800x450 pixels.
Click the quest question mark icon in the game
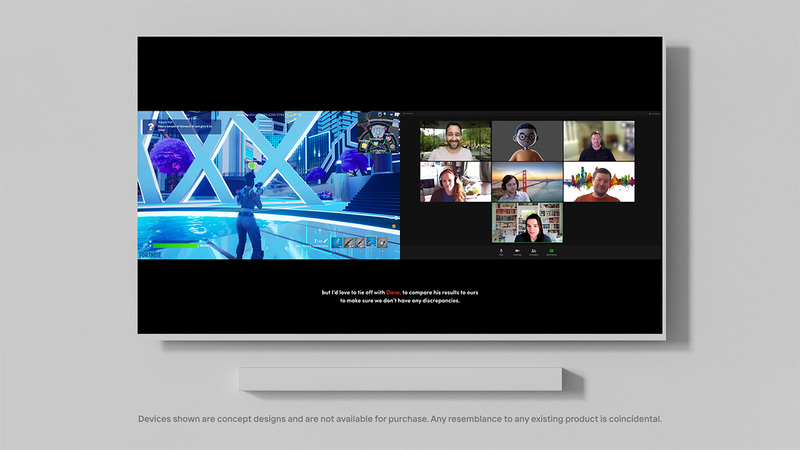[x=151, y=127]
